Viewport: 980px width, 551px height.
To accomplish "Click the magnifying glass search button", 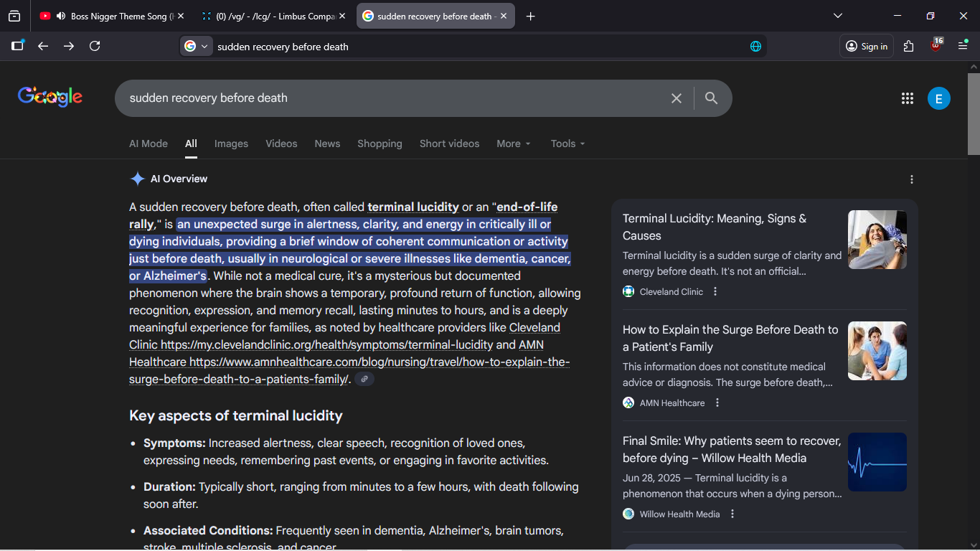I will (711, 98).
